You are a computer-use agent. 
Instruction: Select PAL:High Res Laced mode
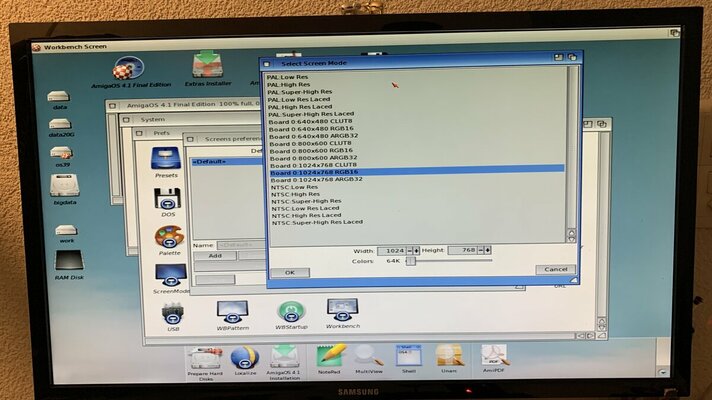click(x=300, y=106)
